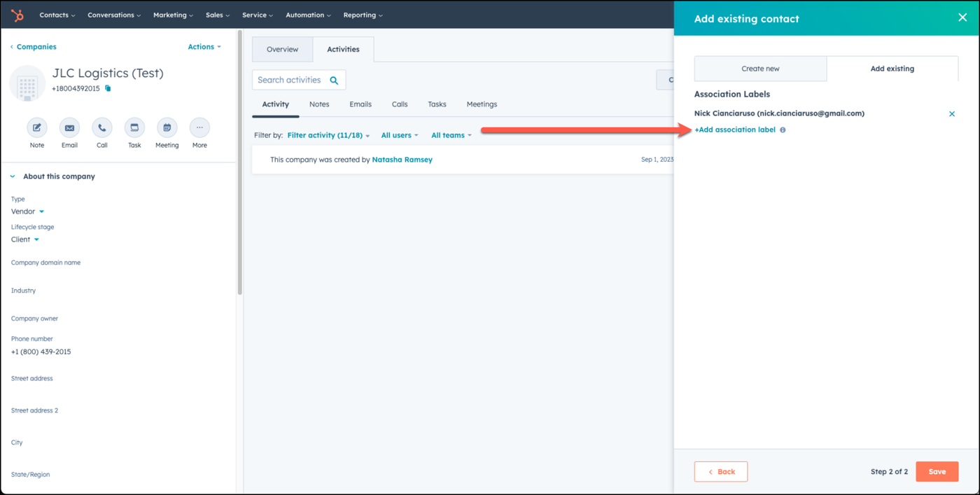This screenshot has width=980, height=495.
Task: Open the Lifecycle stage Client dropdown
Action: (x=25, y=239)
